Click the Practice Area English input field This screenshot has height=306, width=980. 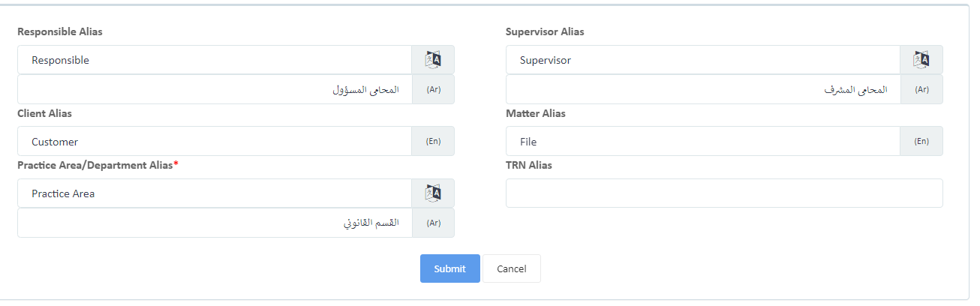215,193
